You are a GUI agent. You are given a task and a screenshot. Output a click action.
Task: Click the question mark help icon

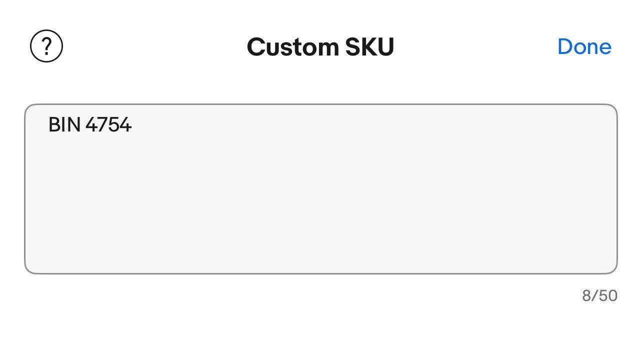coord(46,46)
